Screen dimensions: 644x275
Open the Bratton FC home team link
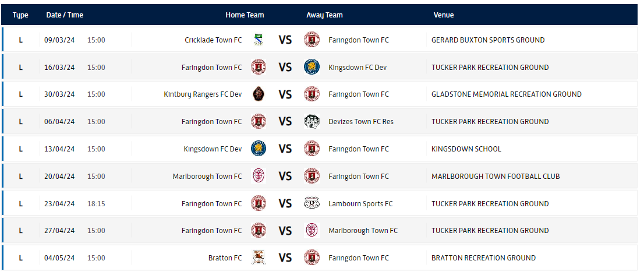tap(225, 258)
